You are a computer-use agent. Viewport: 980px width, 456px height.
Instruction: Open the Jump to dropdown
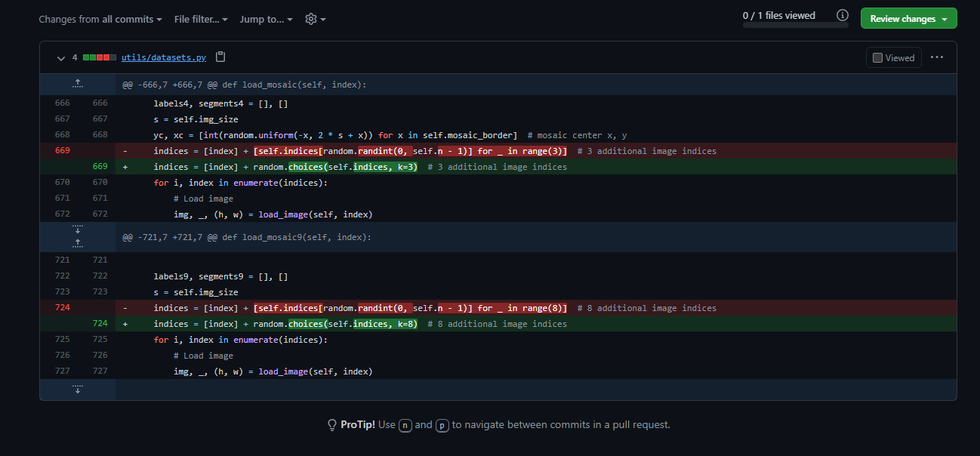[x=267, y=19]
